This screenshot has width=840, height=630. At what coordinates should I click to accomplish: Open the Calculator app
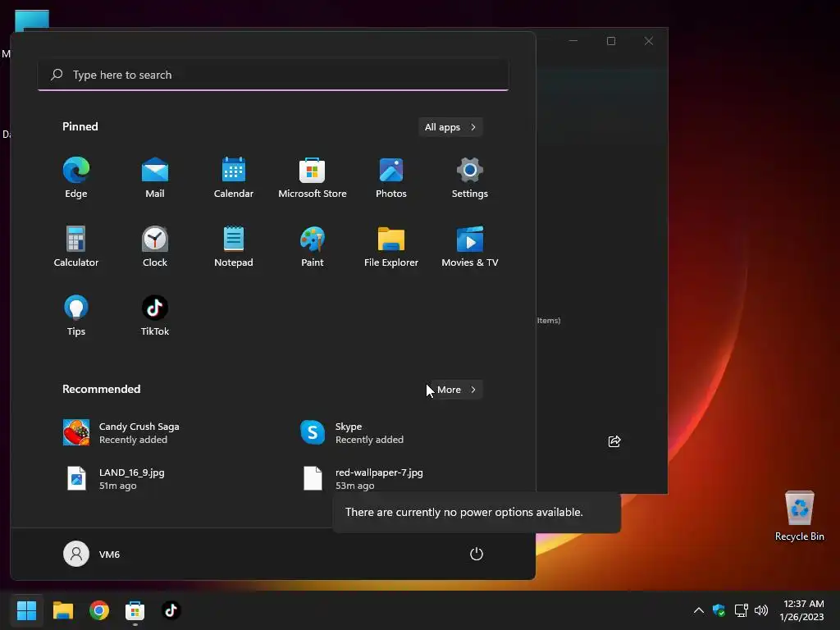(x=76, y=247)
